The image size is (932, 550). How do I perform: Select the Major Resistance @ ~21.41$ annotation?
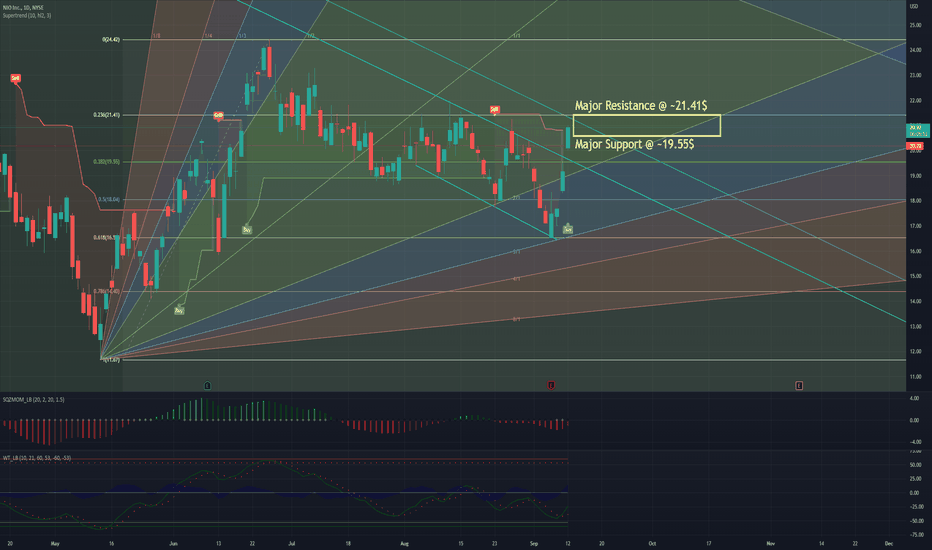[x=641, y=106]
